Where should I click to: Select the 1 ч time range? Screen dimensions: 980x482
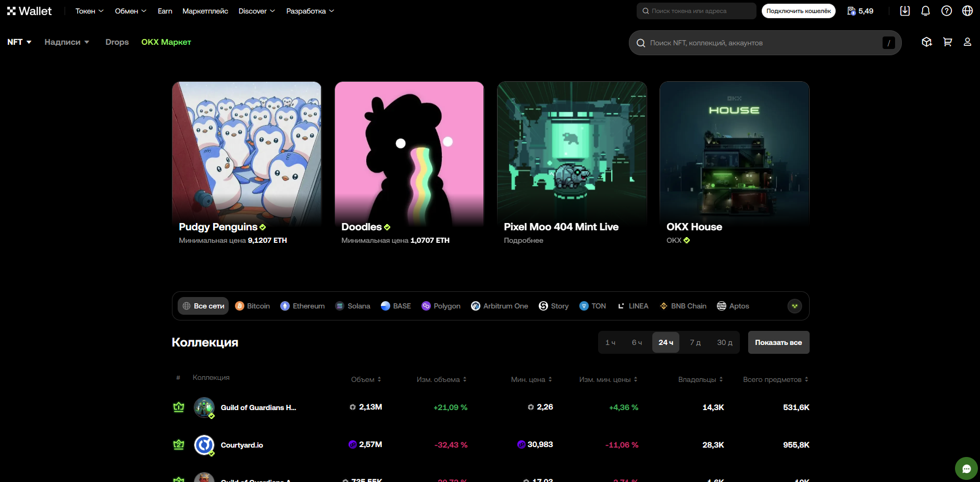pyautogui.click(x=611, y=342)
